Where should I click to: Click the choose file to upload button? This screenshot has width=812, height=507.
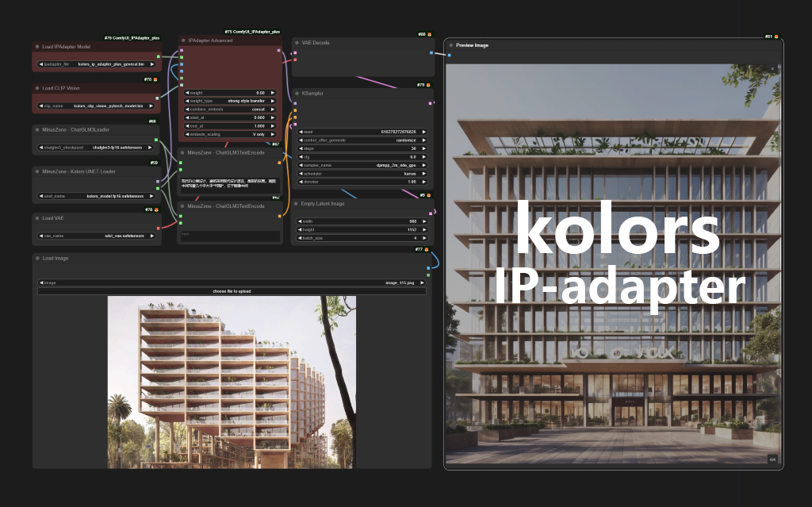[232, 291]
